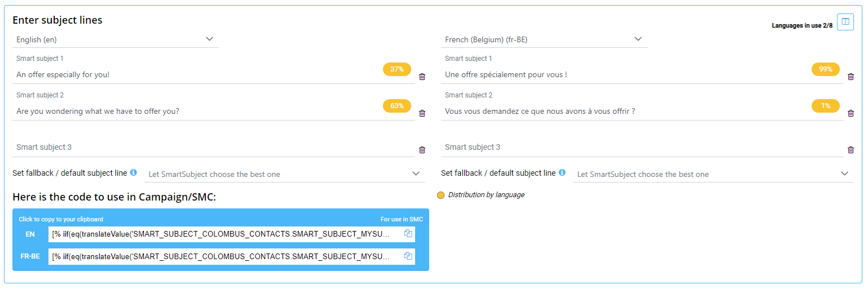Viewport: 868px width, 289px height.
Task: Click the 99% distribution badge
Action: pyautogui.click(x=826, y=69)
